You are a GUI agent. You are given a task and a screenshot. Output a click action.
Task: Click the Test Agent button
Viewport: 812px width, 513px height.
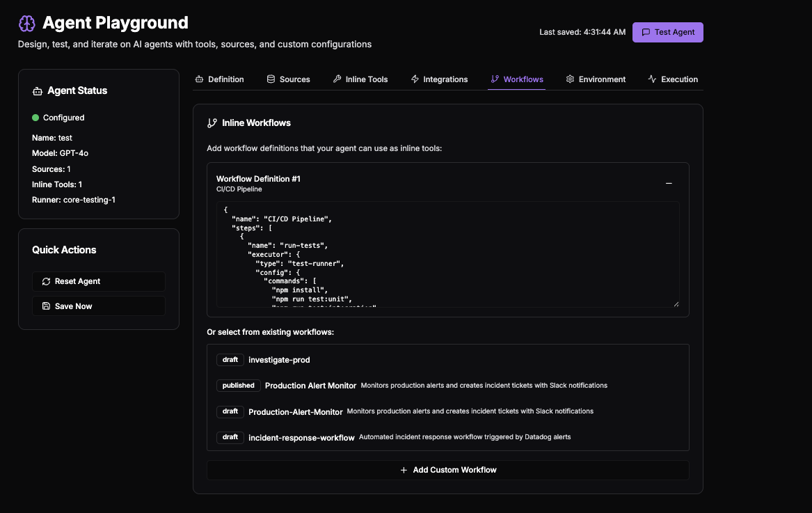(x=667, y=32)
